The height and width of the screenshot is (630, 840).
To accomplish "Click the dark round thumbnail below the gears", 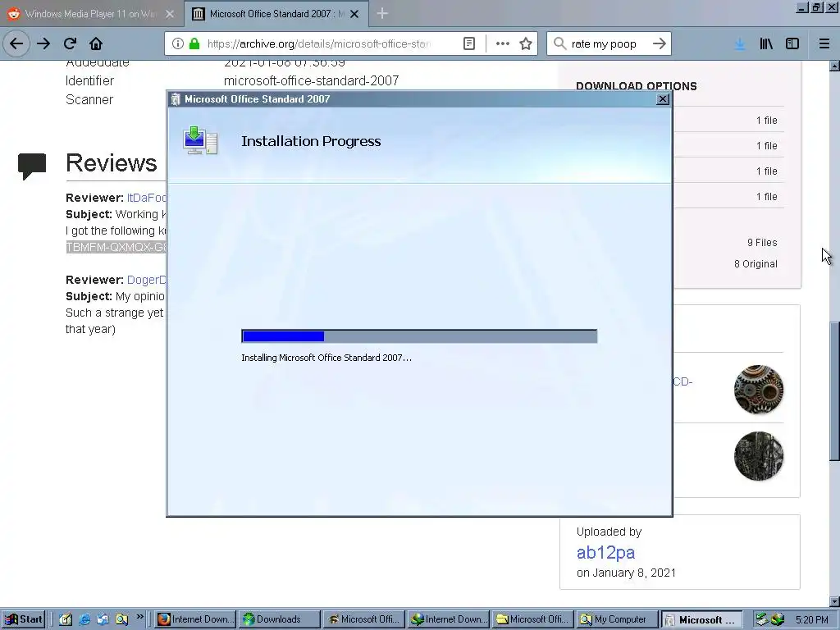I will (759, 456).
